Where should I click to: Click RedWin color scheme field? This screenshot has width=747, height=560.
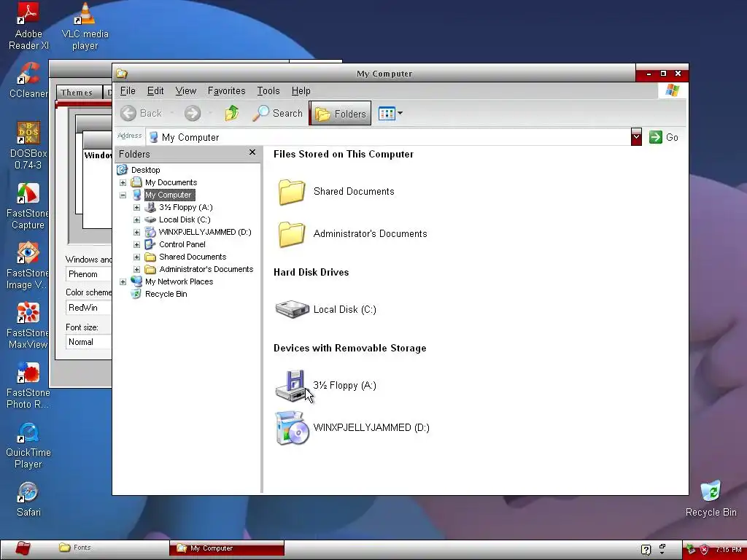pos(88,308)
